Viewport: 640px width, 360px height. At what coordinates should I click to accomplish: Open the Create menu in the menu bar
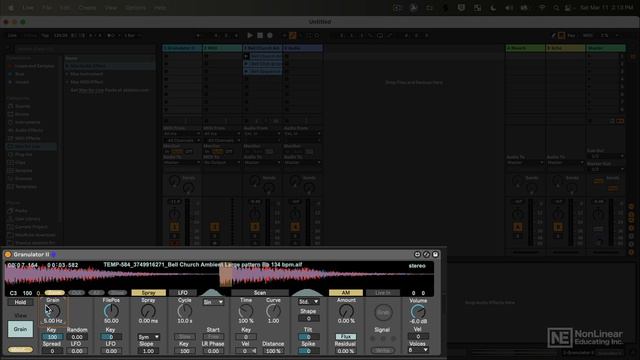point(87,8)
